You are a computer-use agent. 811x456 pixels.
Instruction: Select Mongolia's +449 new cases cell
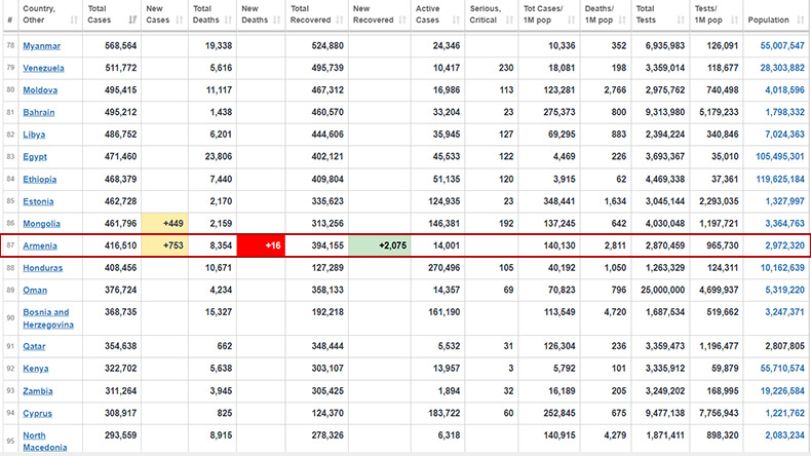tap(164, 223)
